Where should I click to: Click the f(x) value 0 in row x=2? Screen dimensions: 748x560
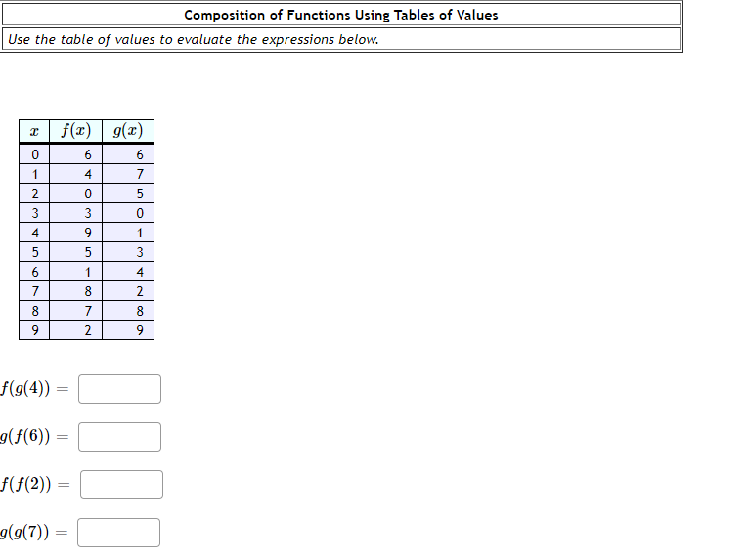point(88,194)
